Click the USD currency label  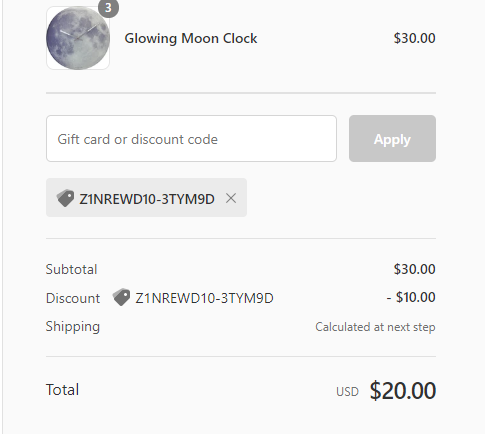347,392
